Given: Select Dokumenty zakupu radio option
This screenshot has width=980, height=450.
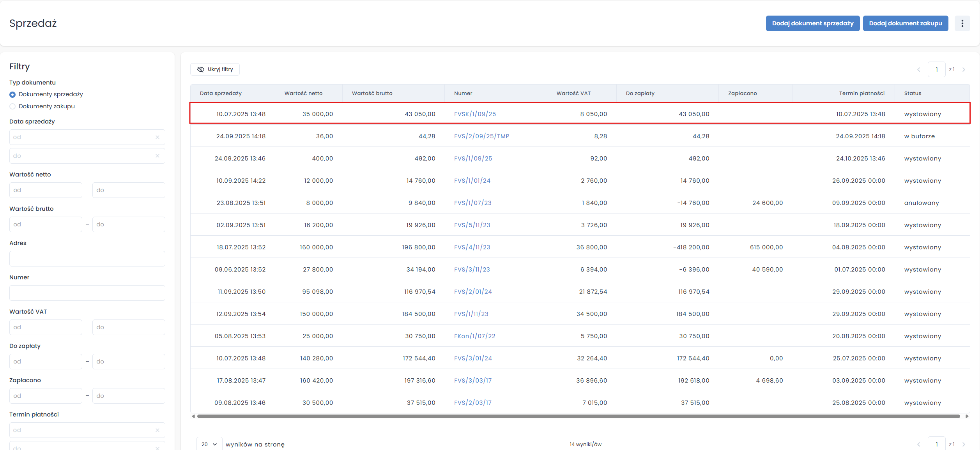Looking at the screenshot, I should (x=12, y=106).
